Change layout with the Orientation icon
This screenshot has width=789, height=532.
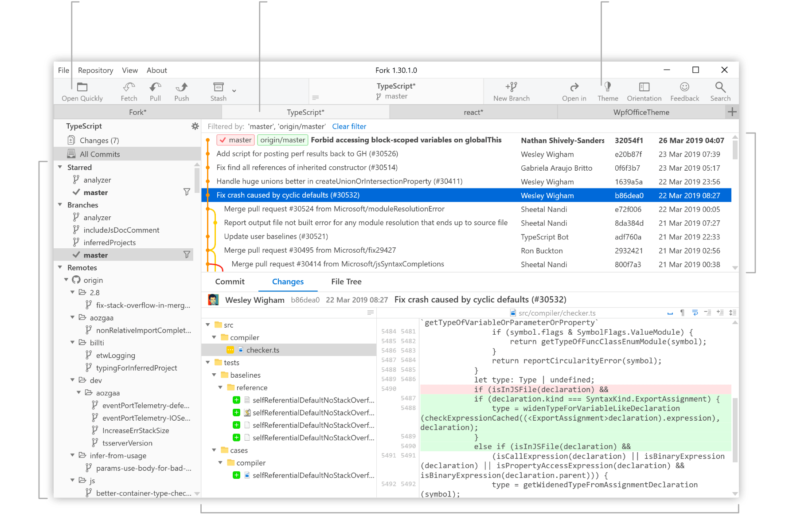pyautogui.click(x=644, y=87)
